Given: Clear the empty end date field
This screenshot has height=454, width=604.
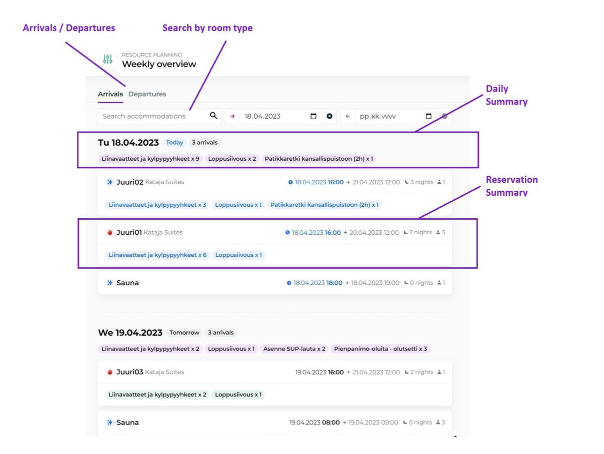Looking at the screenshot, I should (445, 116).
